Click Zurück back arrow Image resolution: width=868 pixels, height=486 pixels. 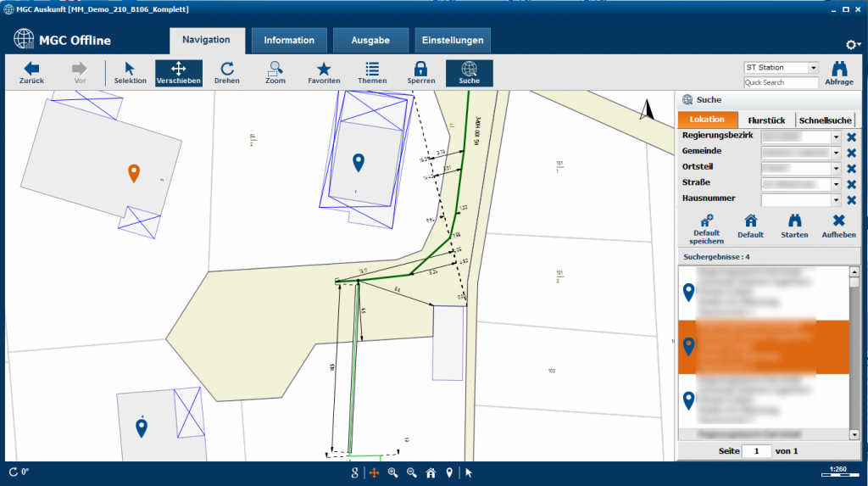[31, 72]
